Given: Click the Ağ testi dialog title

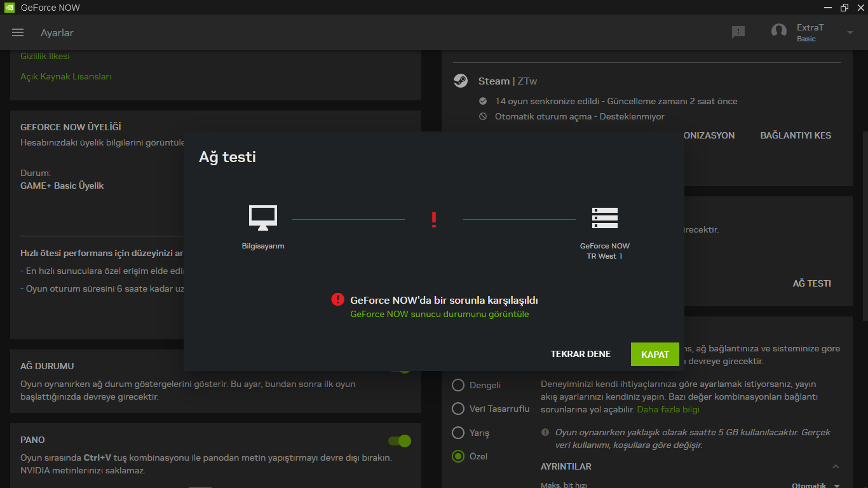Looking at the screenshot, I should [227, 157].
